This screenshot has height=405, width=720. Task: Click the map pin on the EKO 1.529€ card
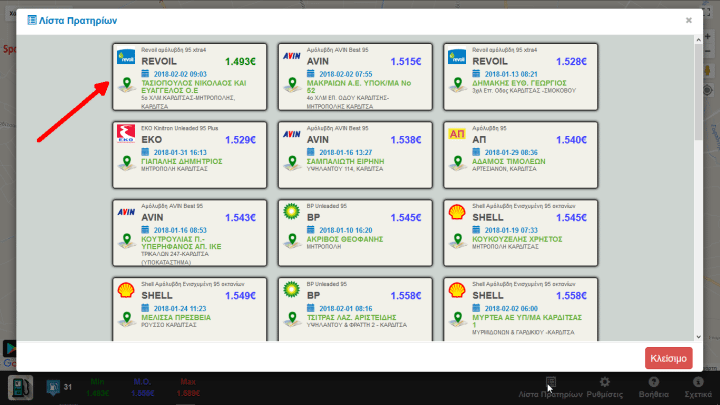click(127, 163)
